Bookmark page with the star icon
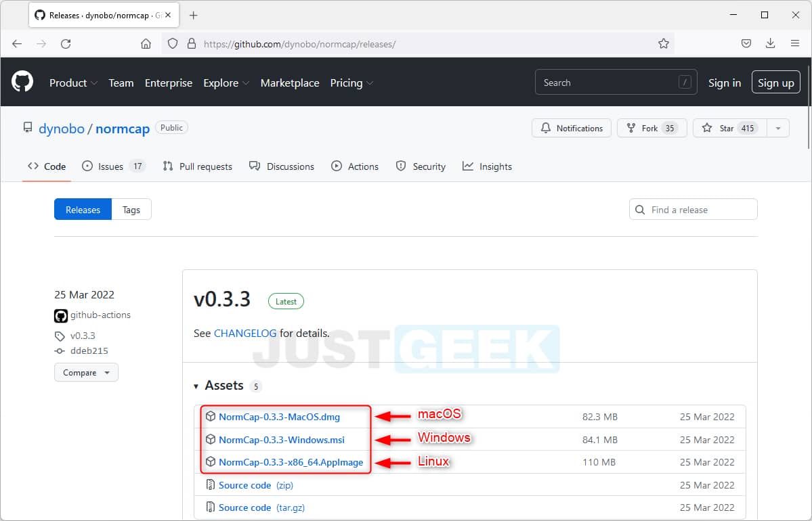This screenshot has width=812, height=521. 664,44
